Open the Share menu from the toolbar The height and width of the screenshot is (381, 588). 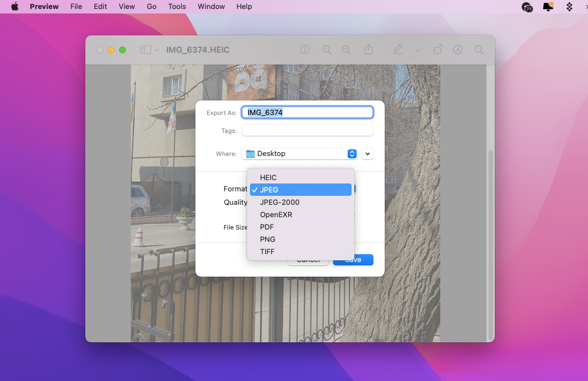(369, 49)
